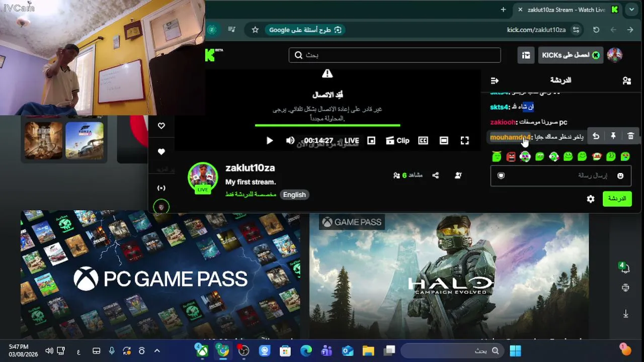Expand the hidden system tray icons

[157, 351]
